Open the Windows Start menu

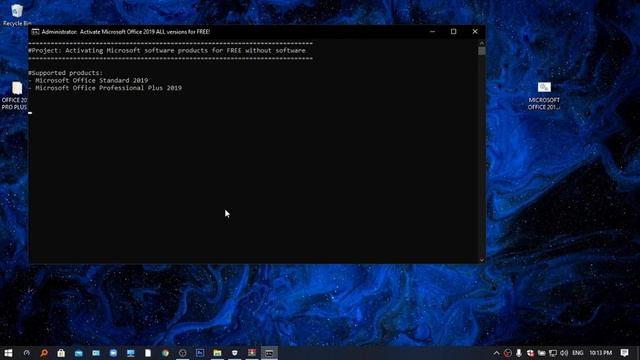pos(8,353)
